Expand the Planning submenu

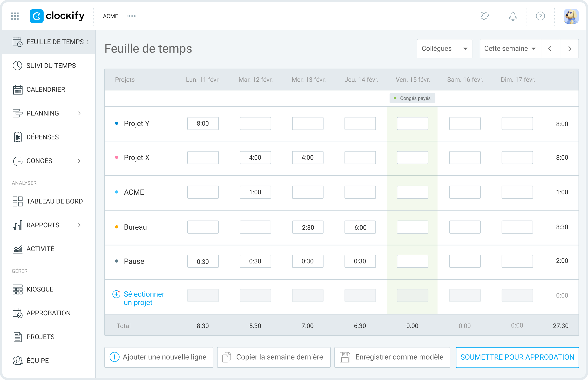pyautogui.click(x=79, y=113)
